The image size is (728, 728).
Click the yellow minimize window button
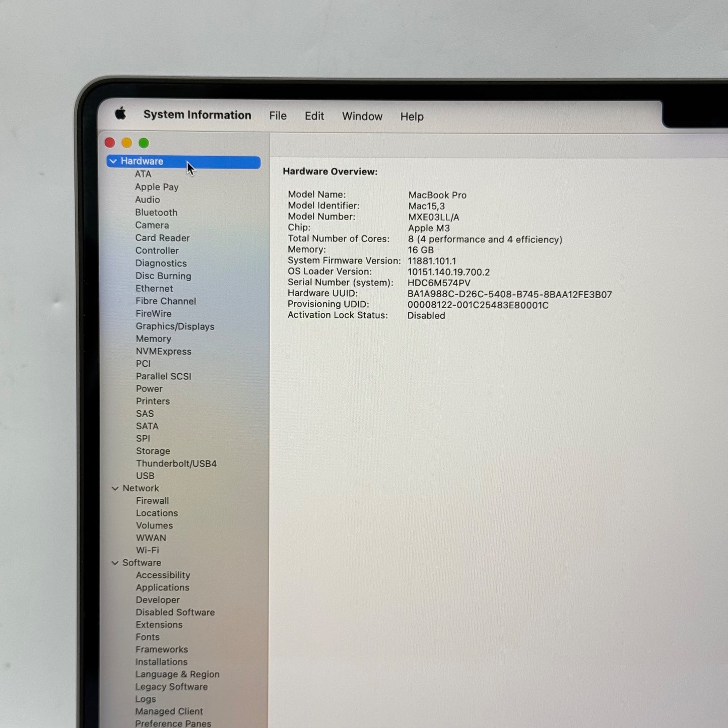pos(126,143)
